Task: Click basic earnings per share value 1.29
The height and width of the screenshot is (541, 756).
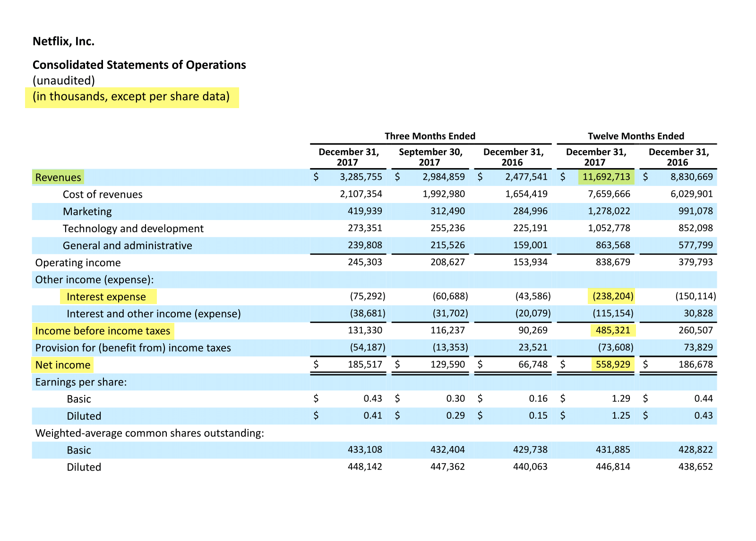Action: 621,398
